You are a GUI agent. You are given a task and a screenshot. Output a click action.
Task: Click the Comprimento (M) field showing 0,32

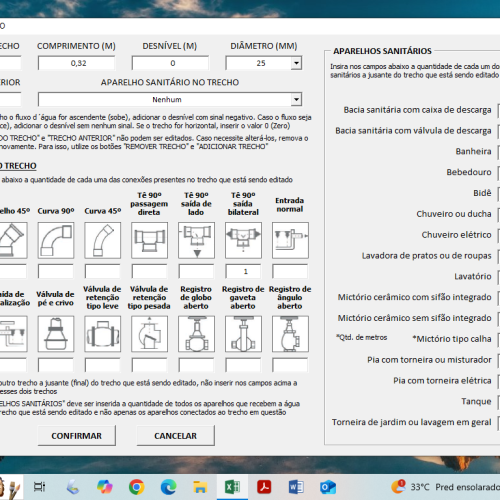point(77,63)
